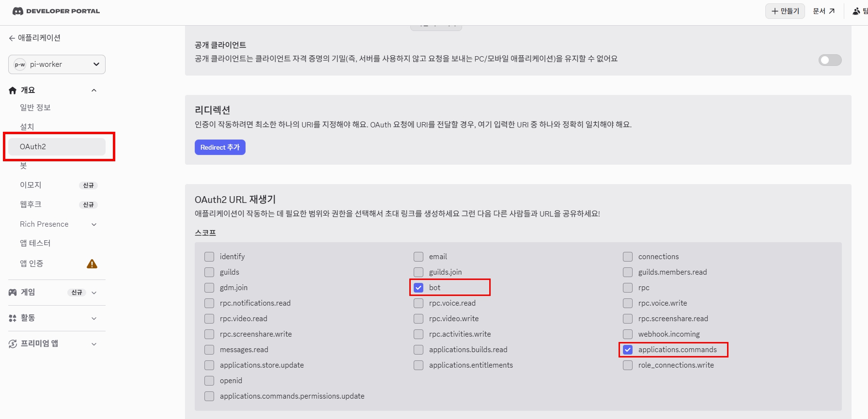Click the 신규 badge next to 웹후크
This screenshot has height=419, width=868.
pos(88,205)
